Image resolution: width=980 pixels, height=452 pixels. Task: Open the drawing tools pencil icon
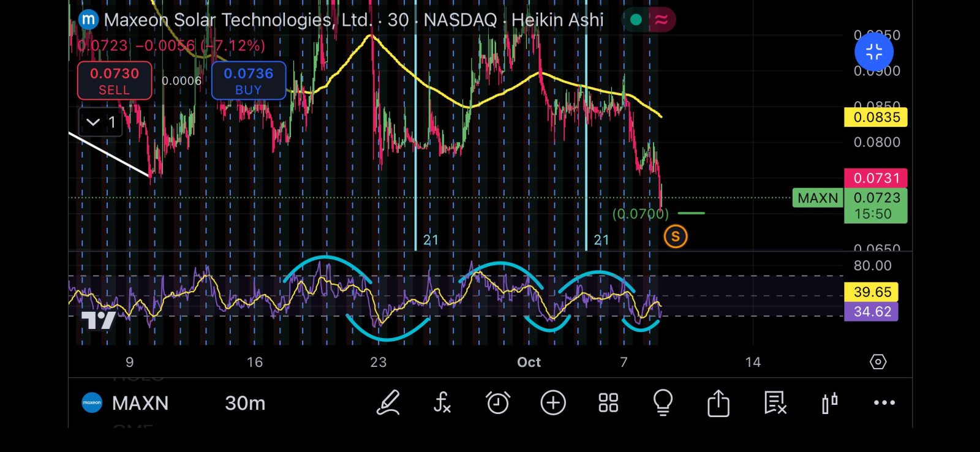point(388,403)
